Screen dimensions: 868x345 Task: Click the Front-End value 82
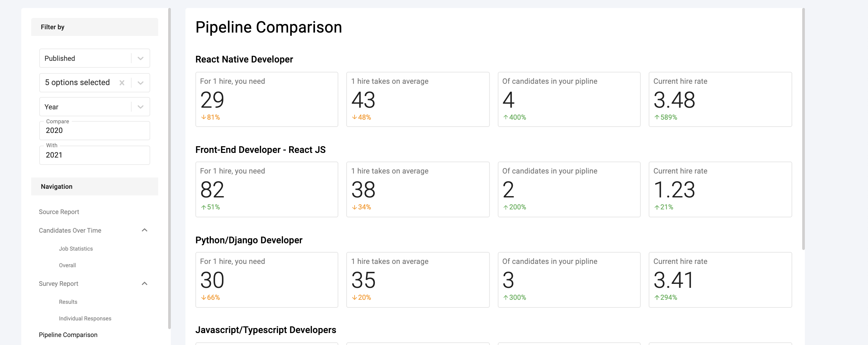(212, 190)
